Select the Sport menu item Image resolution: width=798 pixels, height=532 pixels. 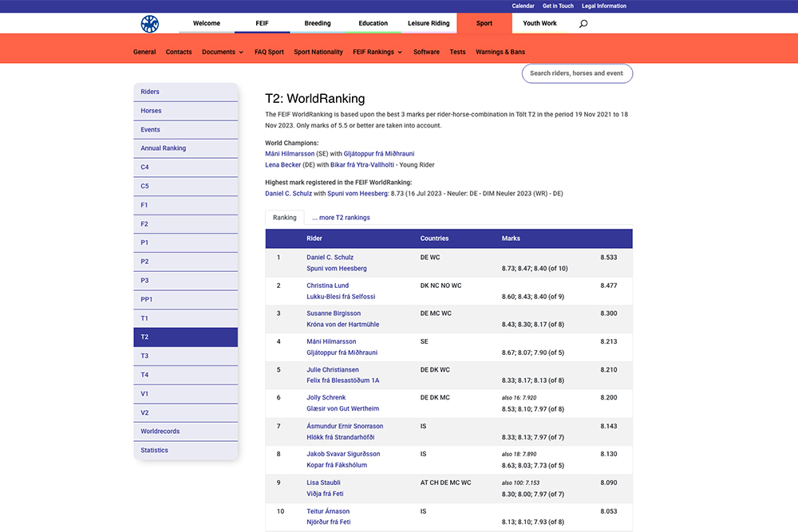pos(484,23)
